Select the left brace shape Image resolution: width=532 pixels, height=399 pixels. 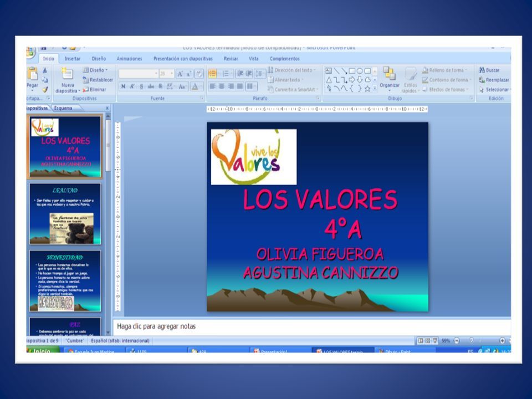pyautogui.click(x=352, y=89)
